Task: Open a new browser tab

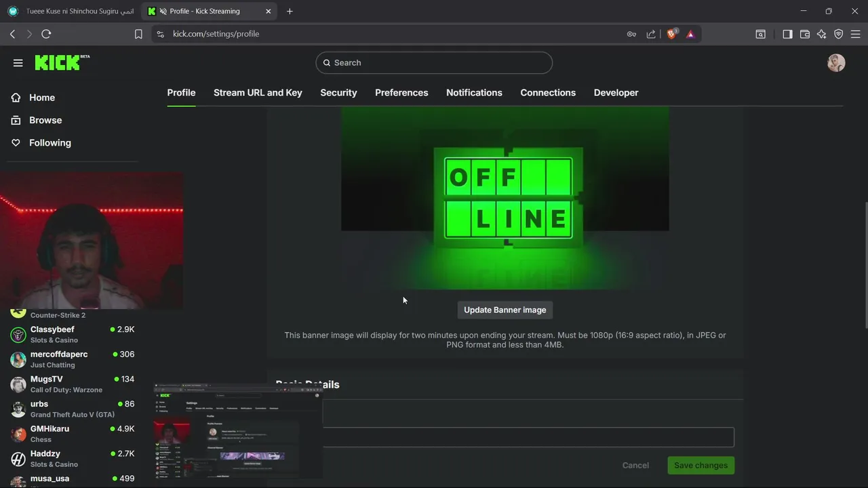Action: (x=290, y=12)
